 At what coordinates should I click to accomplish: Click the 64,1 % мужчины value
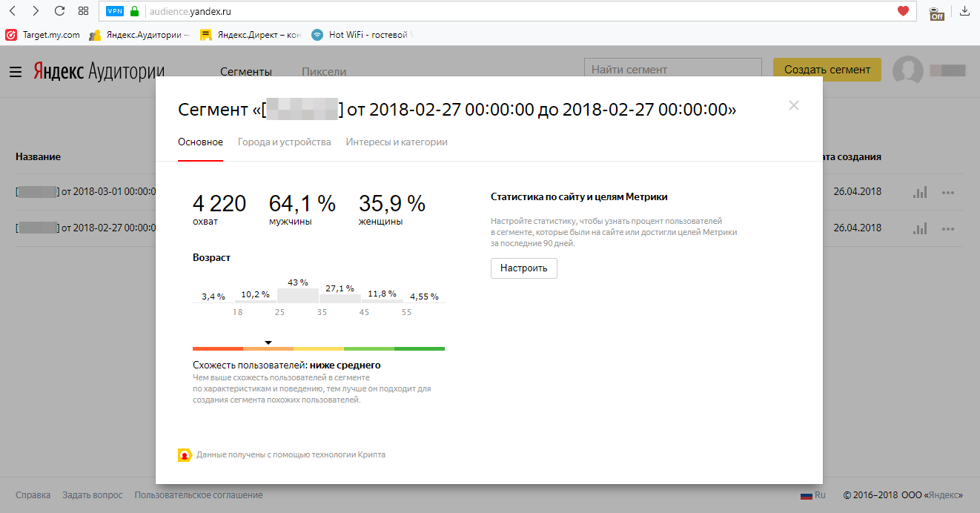(302, 203)
